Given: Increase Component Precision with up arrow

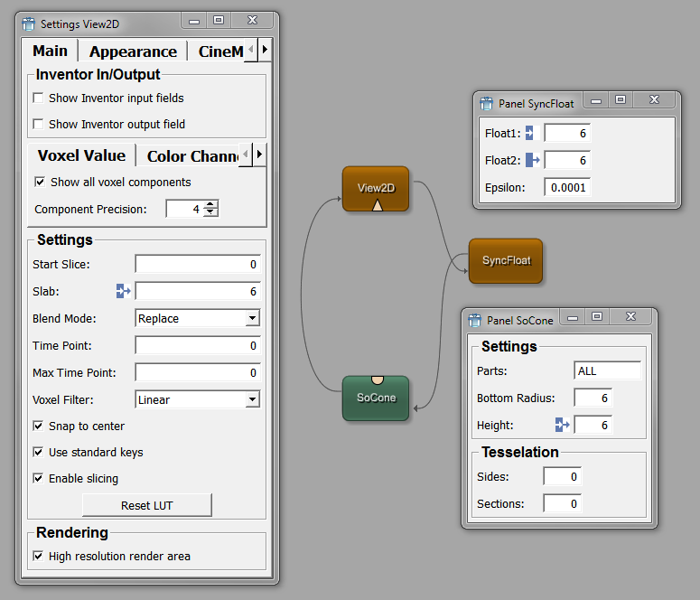Looking at the screenshot, I should click(x=210, y=204).
